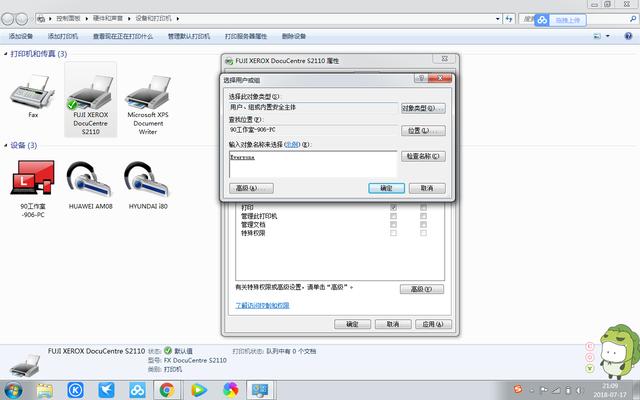Open File Explorer from the taskbar
640x400 pixels.
44,391
